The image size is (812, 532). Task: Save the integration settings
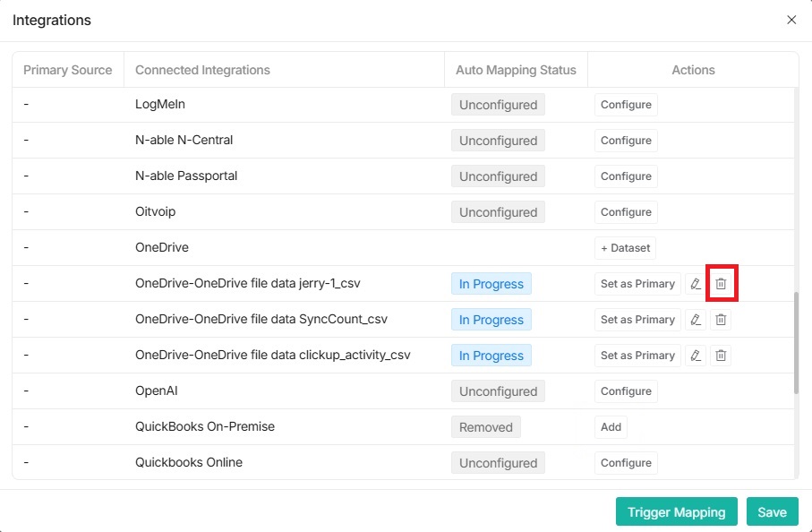[x=772, y=511]
